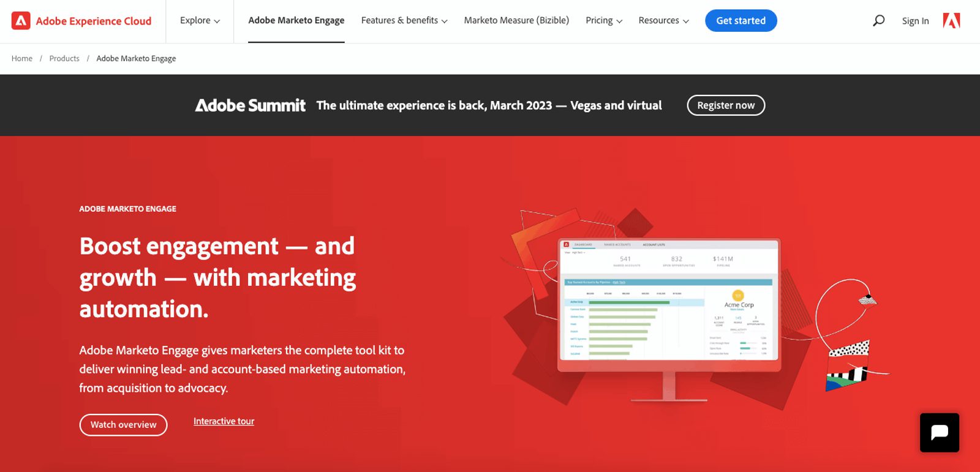Click Adobe Marketo Engage breadcrumb text
Screen dimensions: 980x472
coord(136,59)
